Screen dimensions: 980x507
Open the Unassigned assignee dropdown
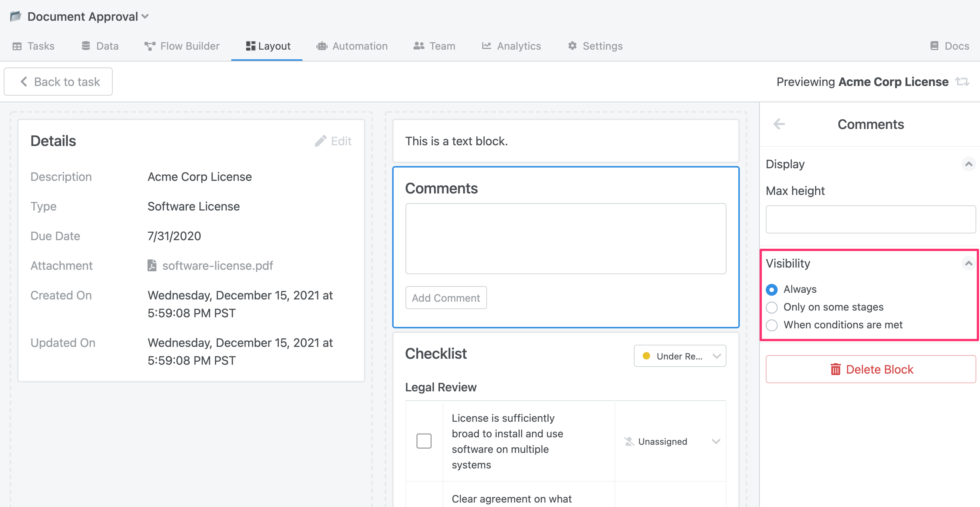(672, 441)
